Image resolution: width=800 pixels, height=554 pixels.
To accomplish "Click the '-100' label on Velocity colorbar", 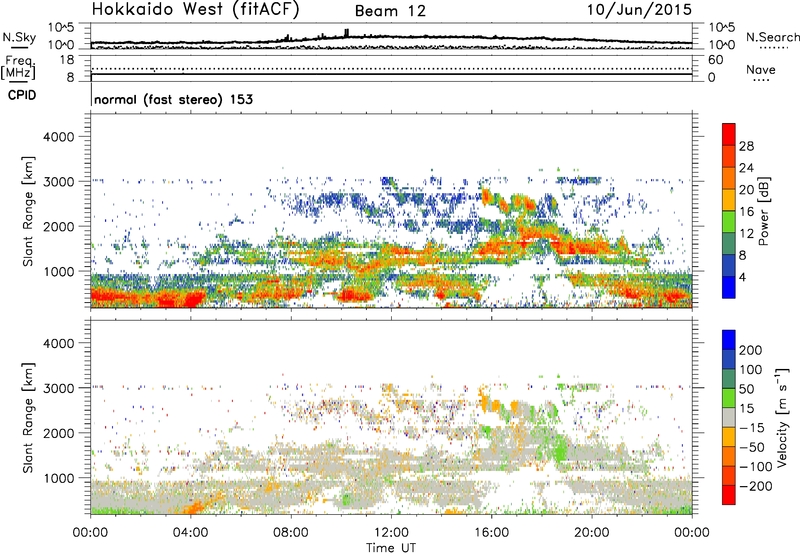I will pos(756,467).
